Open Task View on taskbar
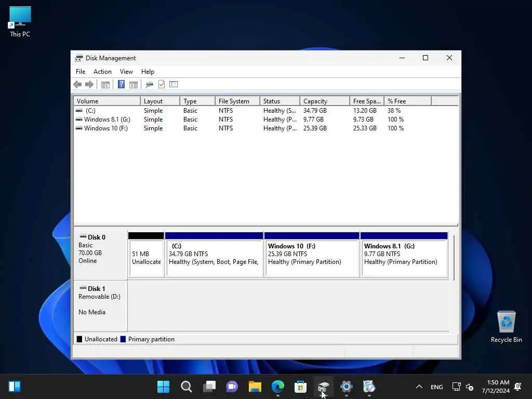 (x=209, y=387)
